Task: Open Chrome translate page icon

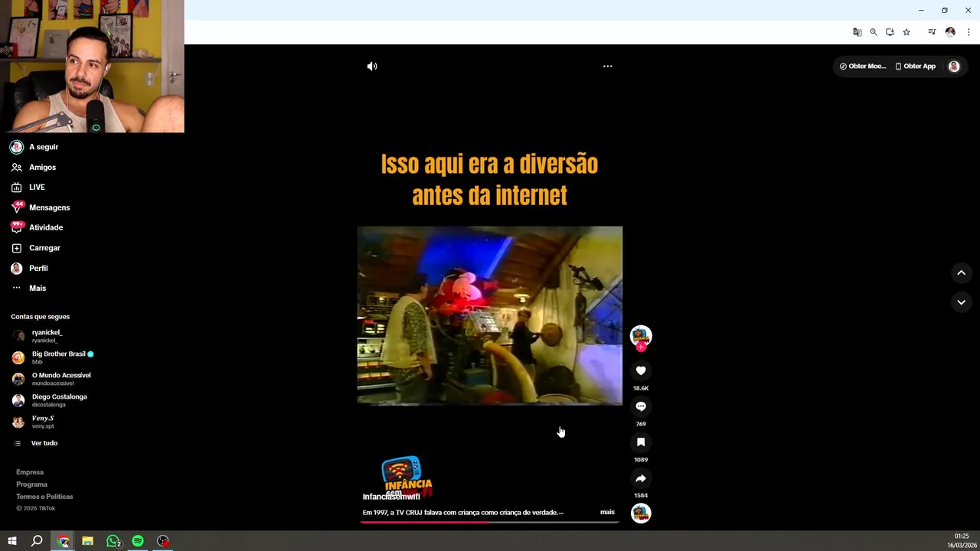Action: (x=857, y=32)
